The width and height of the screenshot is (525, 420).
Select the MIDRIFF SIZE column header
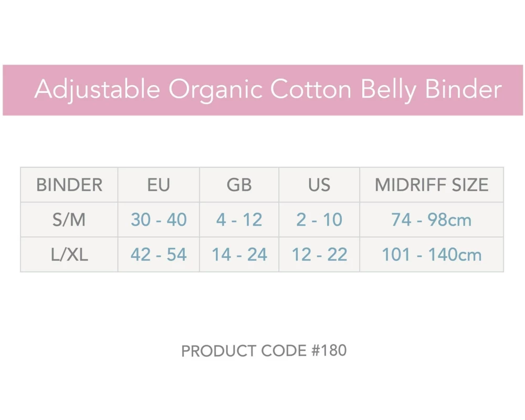[432, 185]
